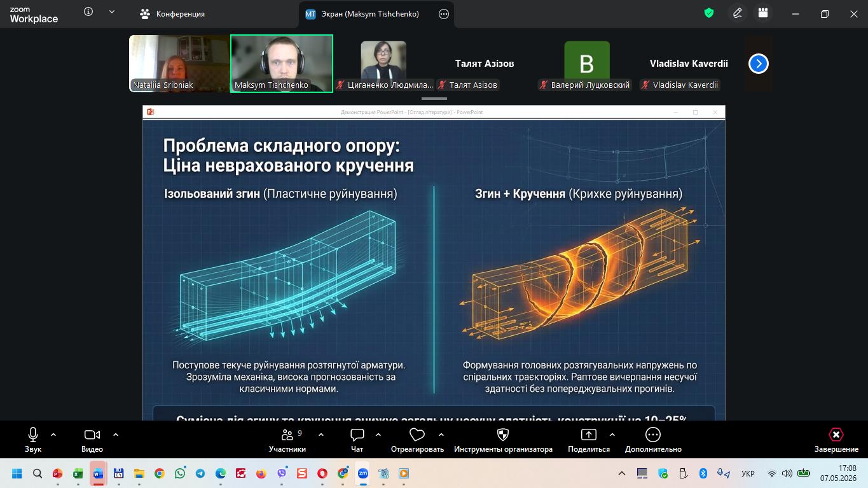The width and height of the screenshot is (868, 488).
Task: Open the gallery view layout icon
Action: coord(763,13)
